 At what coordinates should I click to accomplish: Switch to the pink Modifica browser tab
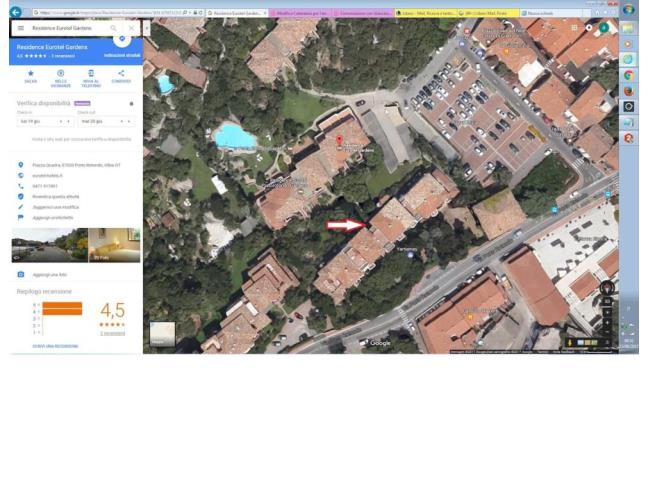click(300, 13)
